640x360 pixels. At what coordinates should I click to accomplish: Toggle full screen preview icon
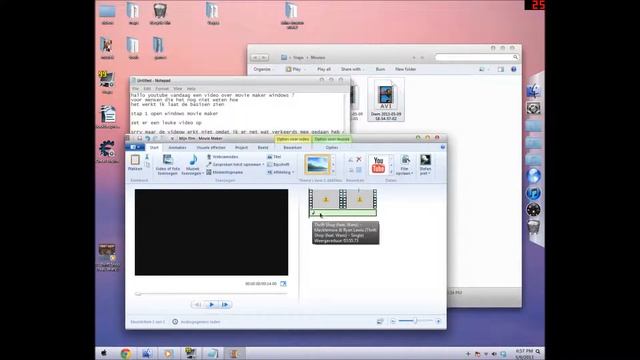coord(283,283)
